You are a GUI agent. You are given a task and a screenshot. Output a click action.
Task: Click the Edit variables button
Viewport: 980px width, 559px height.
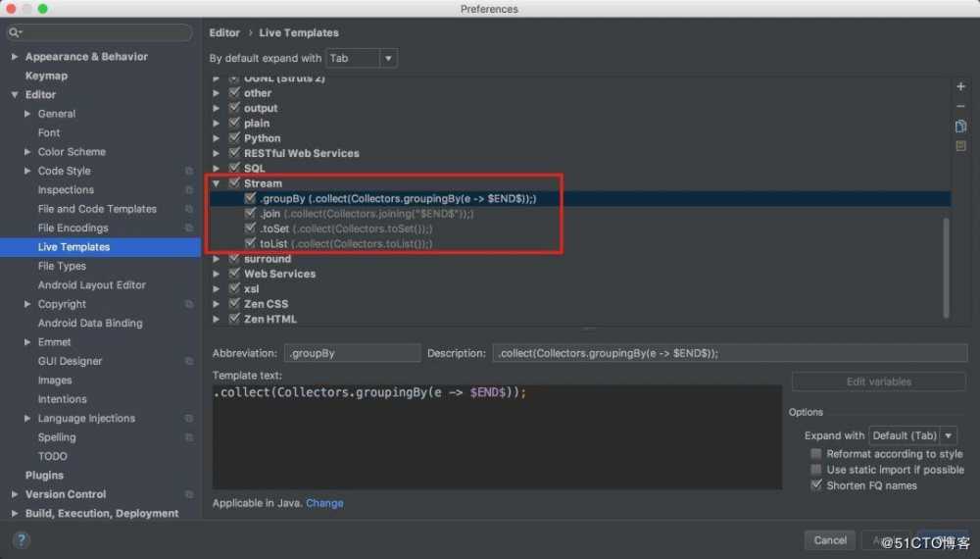click(x=879, y=381)
